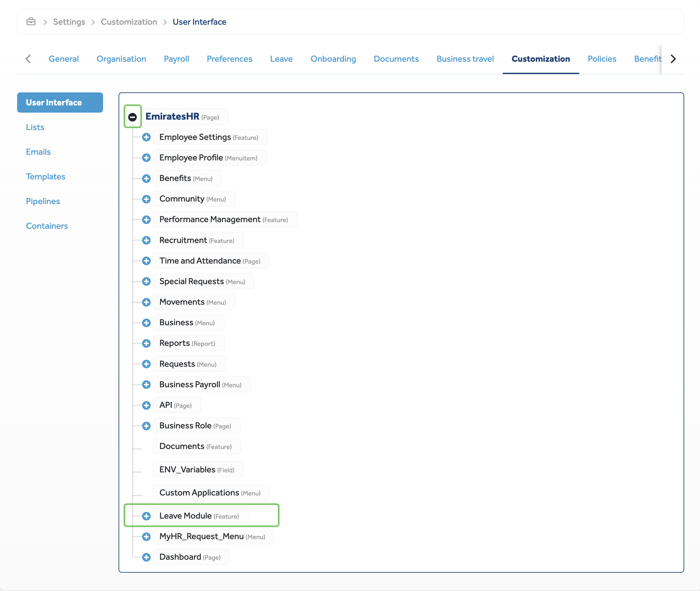Expand the Employee Settings feature node
This screenshot has width=700, height=591.
146,137
